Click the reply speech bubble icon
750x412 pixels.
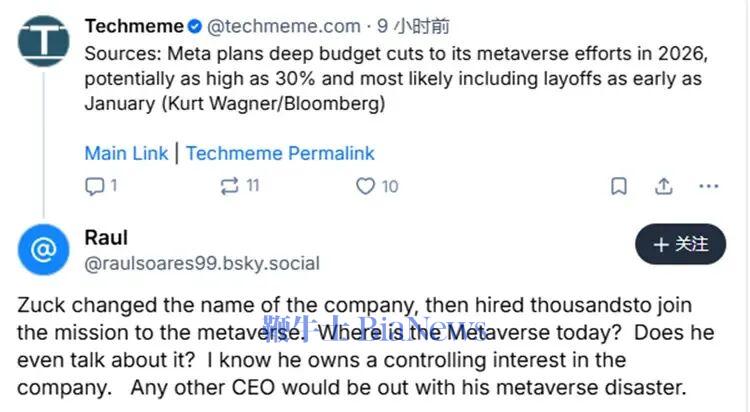tap(95, 186)
